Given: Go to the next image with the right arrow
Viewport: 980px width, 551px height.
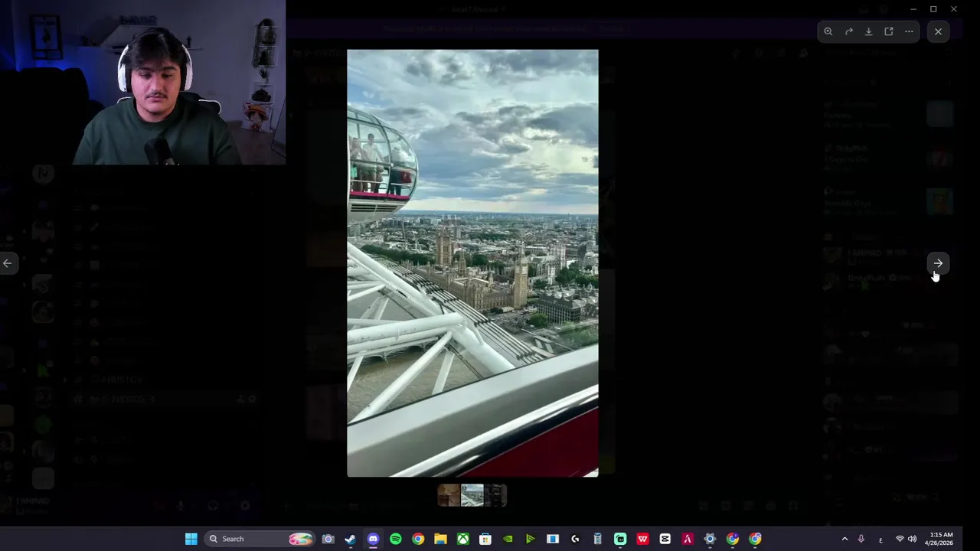Looking at the screenshot, I should (x=938, y=263).
